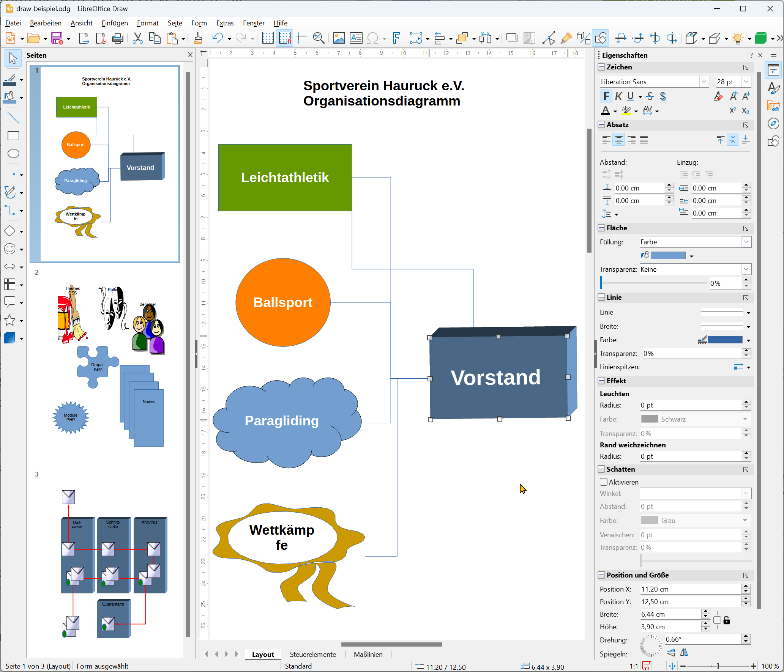Open the Styles sidebar deck
Viewport: 784px width, 672px height.
(x=773, y=88)
